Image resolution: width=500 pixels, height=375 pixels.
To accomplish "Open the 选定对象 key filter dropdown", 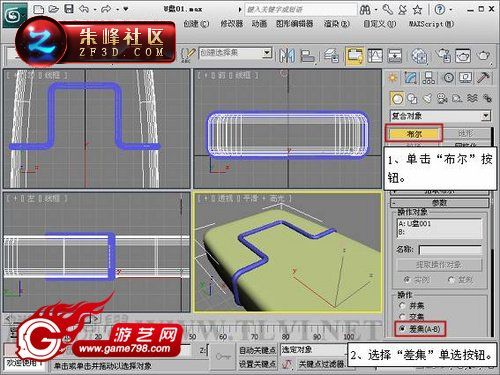I will coord(313,350).
